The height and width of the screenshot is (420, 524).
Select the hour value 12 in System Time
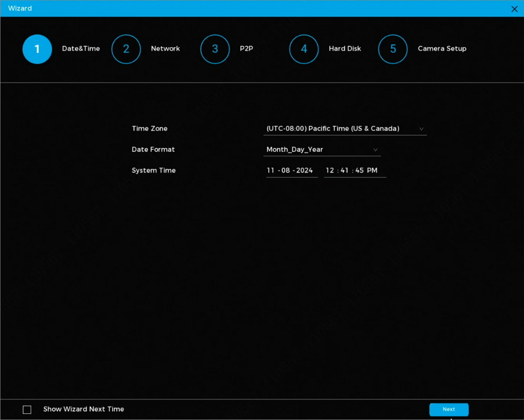pos(330,170)
